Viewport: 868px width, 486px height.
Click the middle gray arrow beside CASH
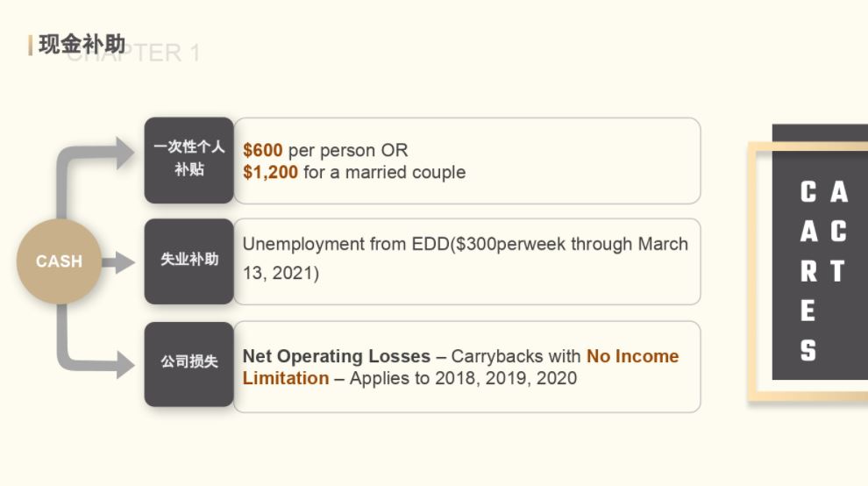pyautogui.click(x=117, y=262)
